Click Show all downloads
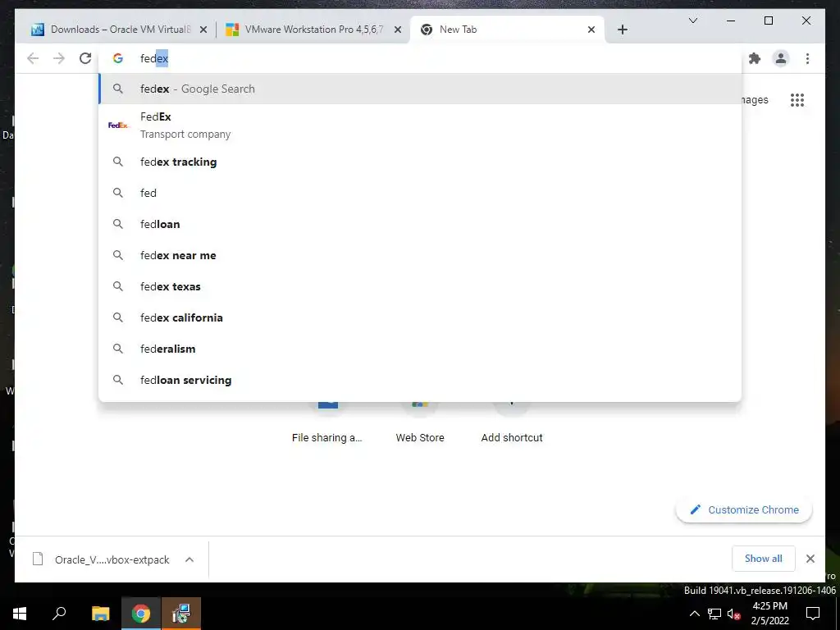Screen dimensions: 840x630 pos(763,559)
